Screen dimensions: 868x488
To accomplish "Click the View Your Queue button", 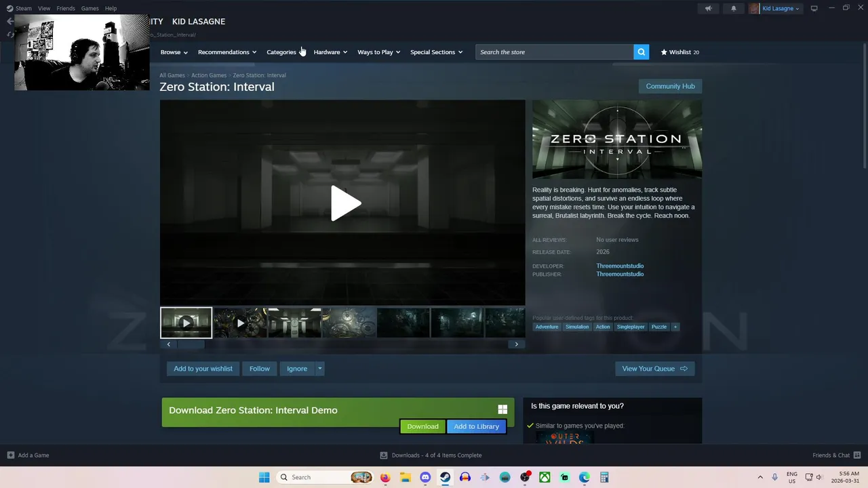I will [654, 369].
